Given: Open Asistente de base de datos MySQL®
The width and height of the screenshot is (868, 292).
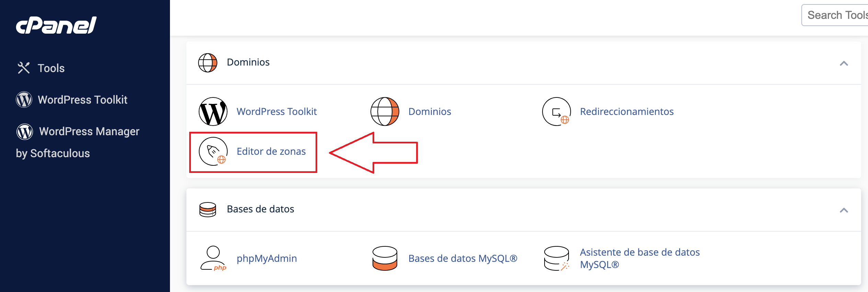Looking at the screenshot, I should pyautogui.click(x=640, y=258).
